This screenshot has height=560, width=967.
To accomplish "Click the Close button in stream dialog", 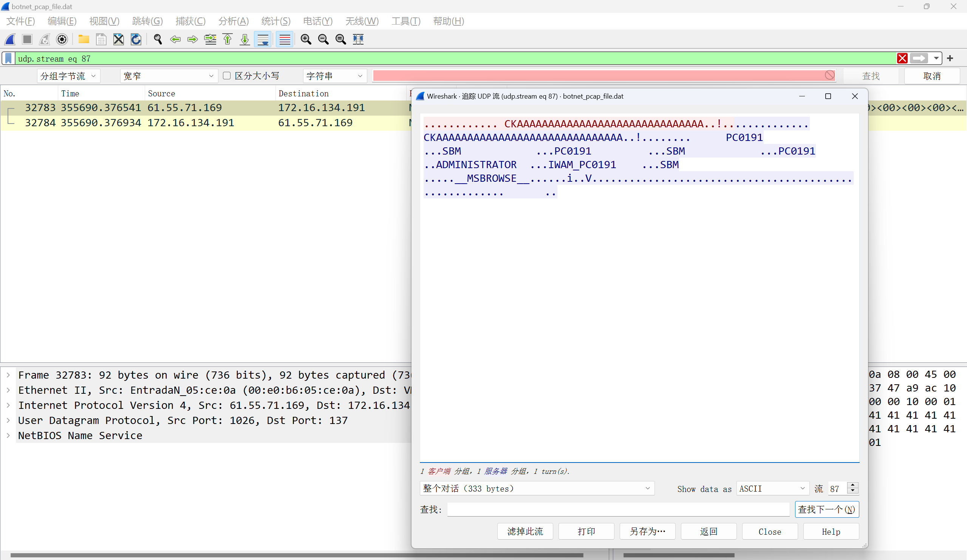I will [770, 531].
